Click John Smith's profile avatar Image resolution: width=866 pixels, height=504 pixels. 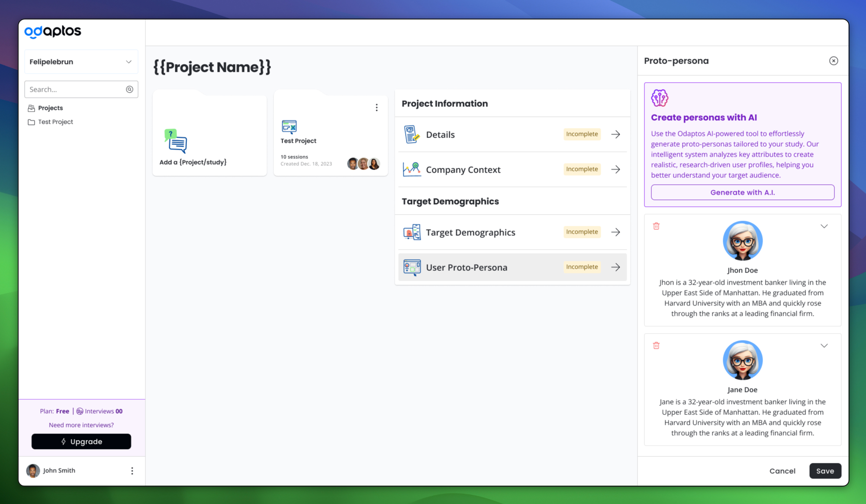coord(33,471)
